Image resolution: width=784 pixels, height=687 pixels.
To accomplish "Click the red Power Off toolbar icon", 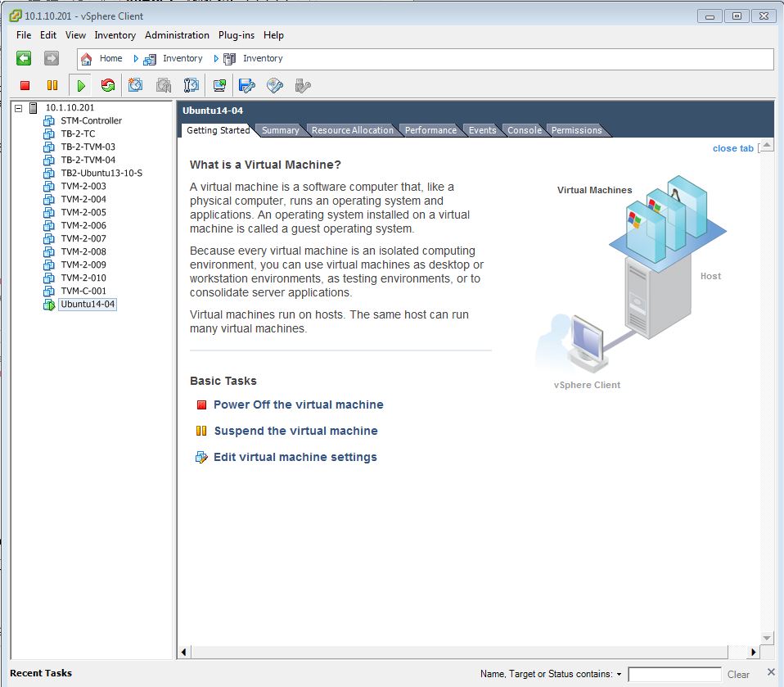I will 25,85.
